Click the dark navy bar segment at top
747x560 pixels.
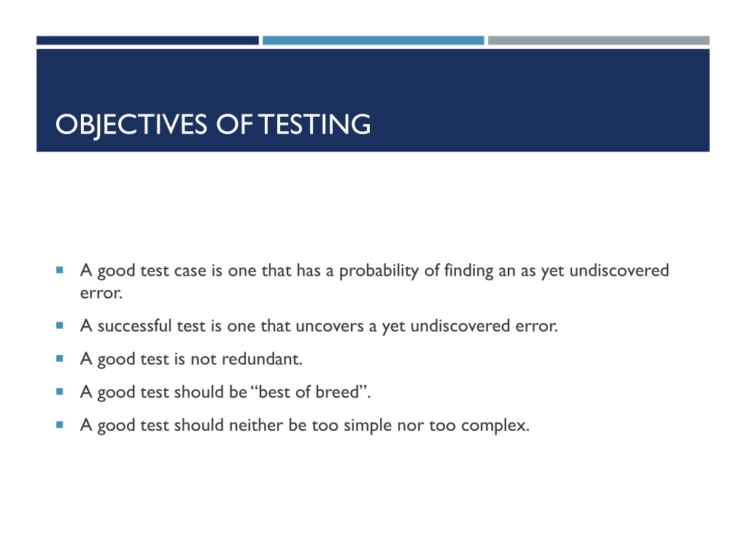tap(147, 41)
